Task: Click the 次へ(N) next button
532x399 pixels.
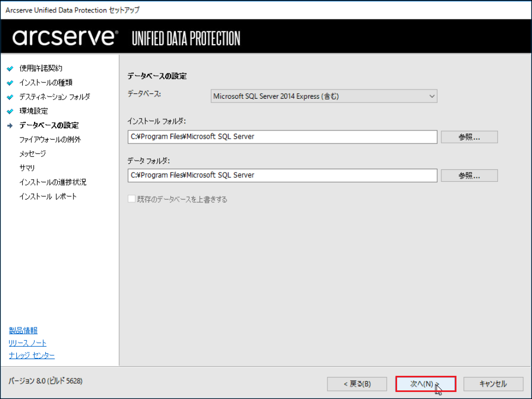Action: pos(426,384)
